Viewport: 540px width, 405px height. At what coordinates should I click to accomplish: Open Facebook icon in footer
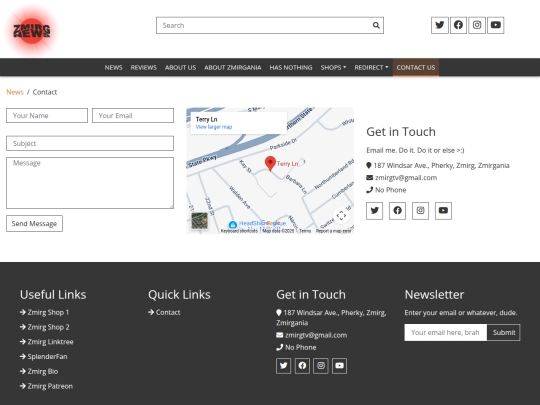coord(302,366)
